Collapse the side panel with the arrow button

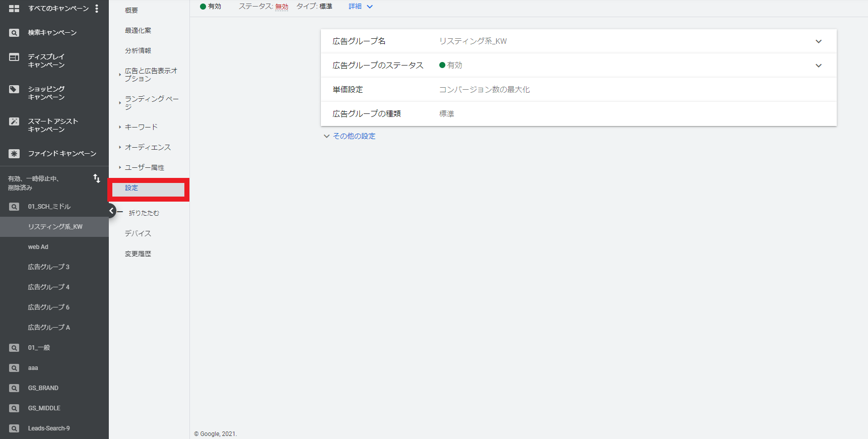[x=112, y=211]
